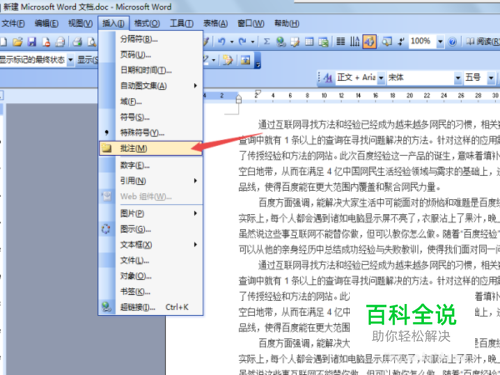Save the document with floppy icon
500x375 pixels.
point(32,42)
